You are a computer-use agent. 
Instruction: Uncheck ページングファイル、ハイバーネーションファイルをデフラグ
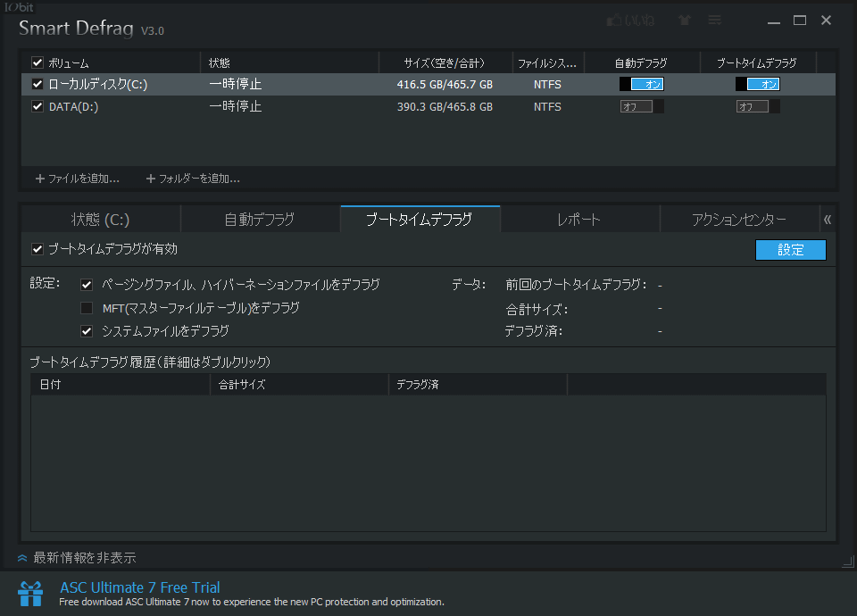87,285
